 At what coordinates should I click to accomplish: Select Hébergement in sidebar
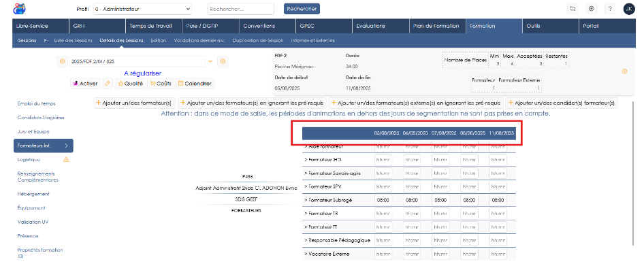point(33,194)
